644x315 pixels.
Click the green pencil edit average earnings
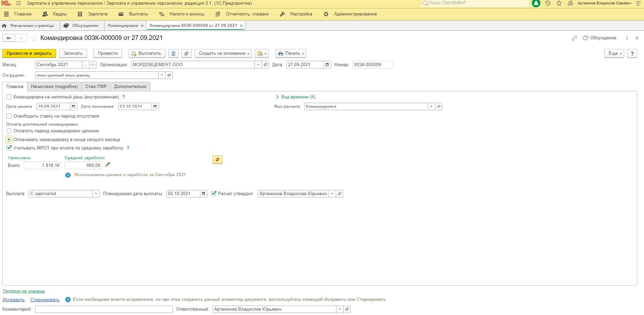click(108, 165)
